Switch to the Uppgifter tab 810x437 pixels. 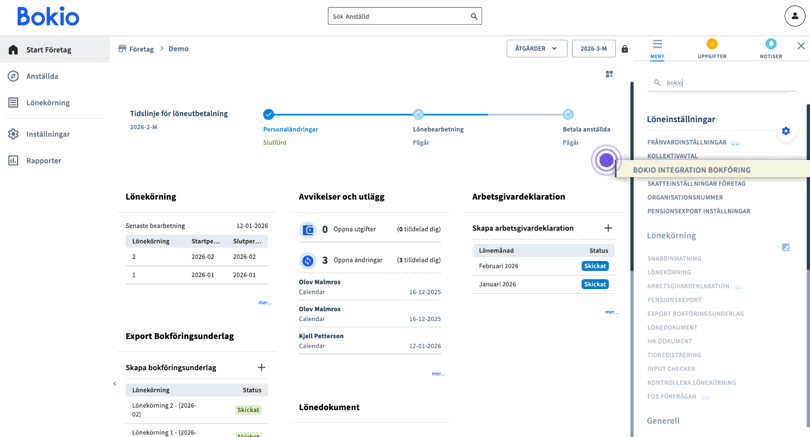coord(712,45)
